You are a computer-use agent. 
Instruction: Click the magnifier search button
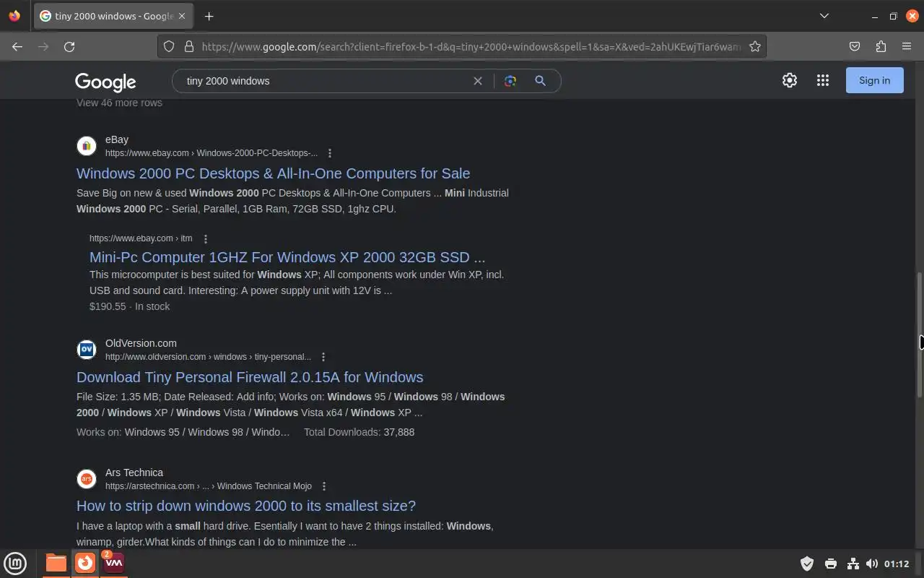(x=540, y=81)
